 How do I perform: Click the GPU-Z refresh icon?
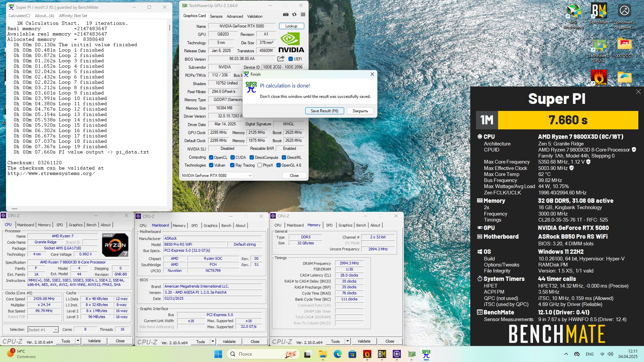[294, 14]
